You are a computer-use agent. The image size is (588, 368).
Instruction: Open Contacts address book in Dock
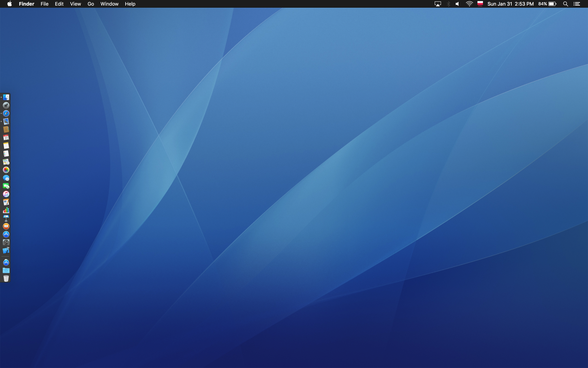click(x=6, y=129)
